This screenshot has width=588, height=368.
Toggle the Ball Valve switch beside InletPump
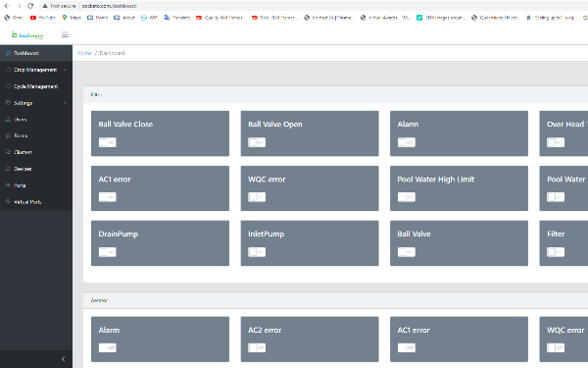[x=407, y=252]
